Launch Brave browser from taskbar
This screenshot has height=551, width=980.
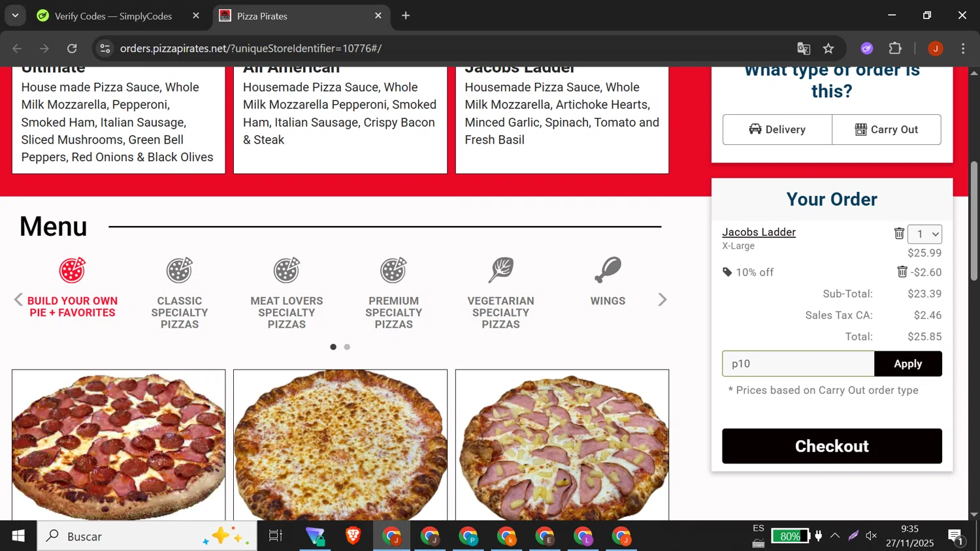pyautogui.click(x=353, y=536)
